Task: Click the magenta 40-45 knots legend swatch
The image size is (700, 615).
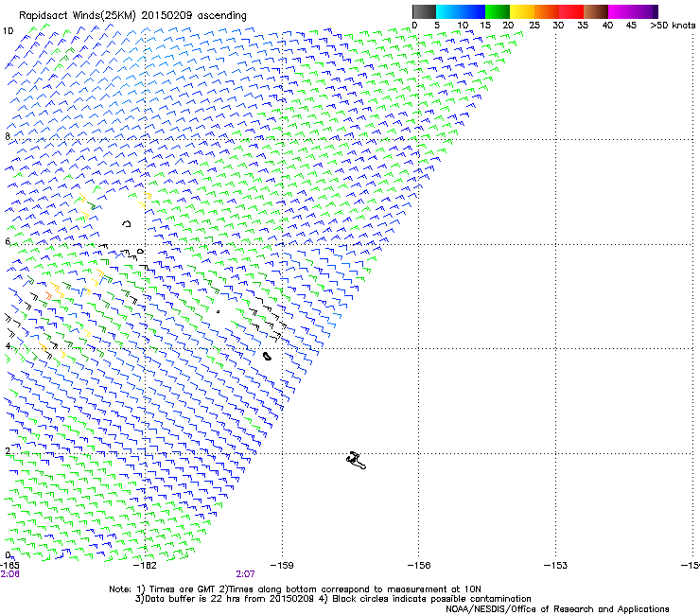Action: coord(621,11)
